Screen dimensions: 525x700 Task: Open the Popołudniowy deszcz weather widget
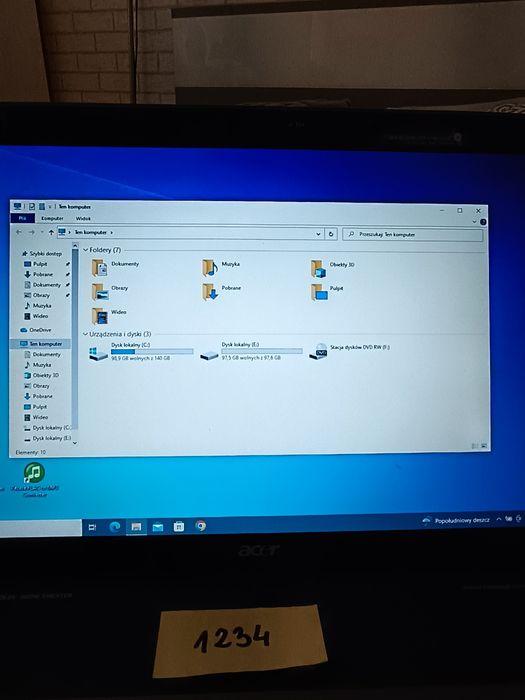coord(456,521)
